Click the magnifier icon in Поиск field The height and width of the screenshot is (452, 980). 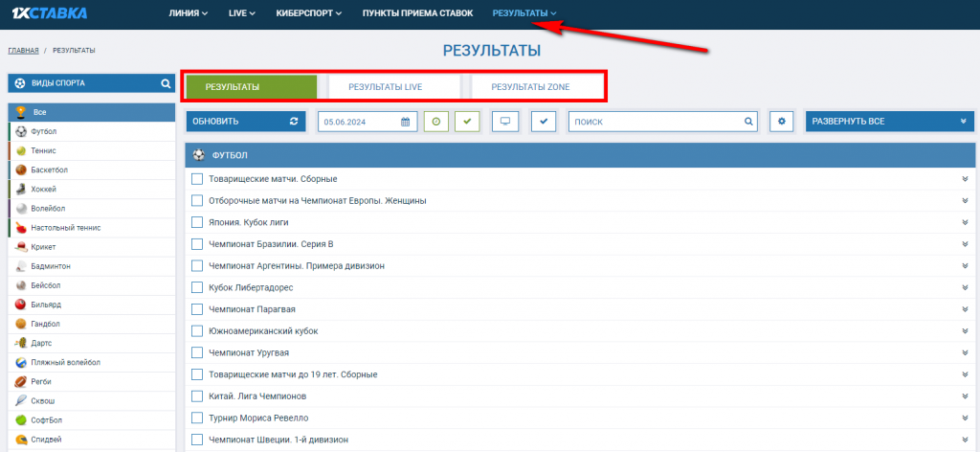coord(748,122)
